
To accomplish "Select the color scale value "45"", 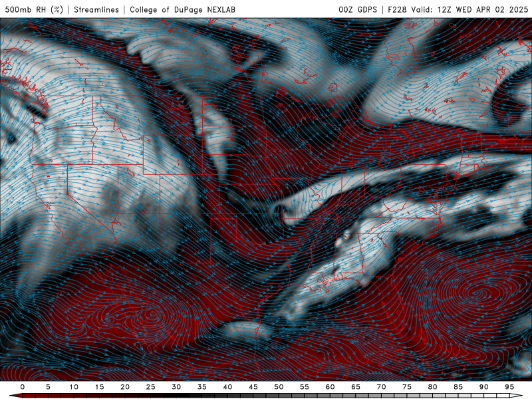I will (253, 387).
